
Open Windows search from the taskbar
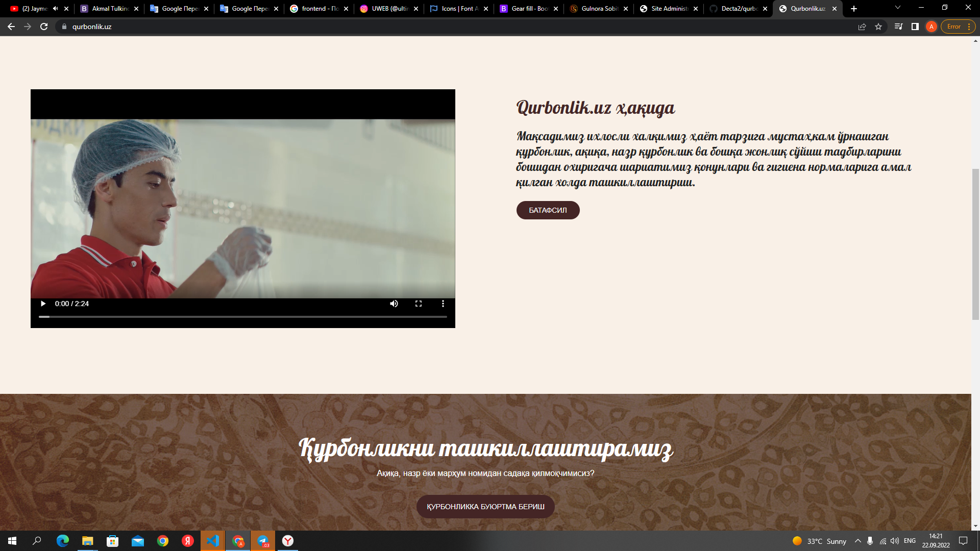tap(37, 541)
